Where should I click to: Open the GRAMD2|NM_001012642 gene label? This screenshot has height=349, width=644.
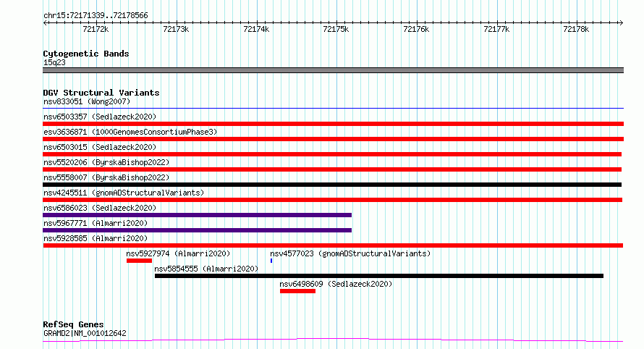coord(85,333)
